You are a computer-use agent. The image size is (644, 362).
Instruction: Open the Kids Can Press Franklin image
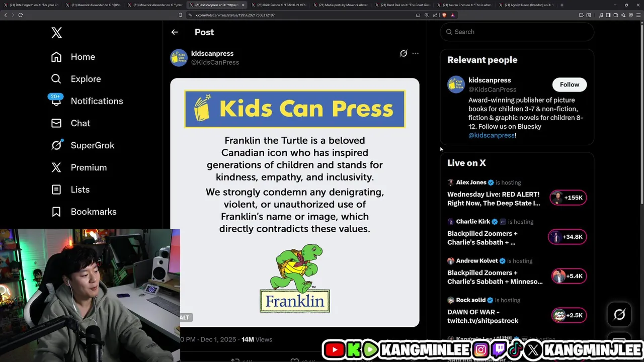[295, 203]
